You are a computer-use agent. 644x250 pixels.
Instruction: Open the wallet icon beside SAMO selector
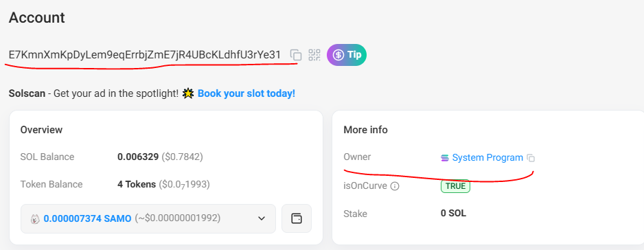(x=297, y=218)
